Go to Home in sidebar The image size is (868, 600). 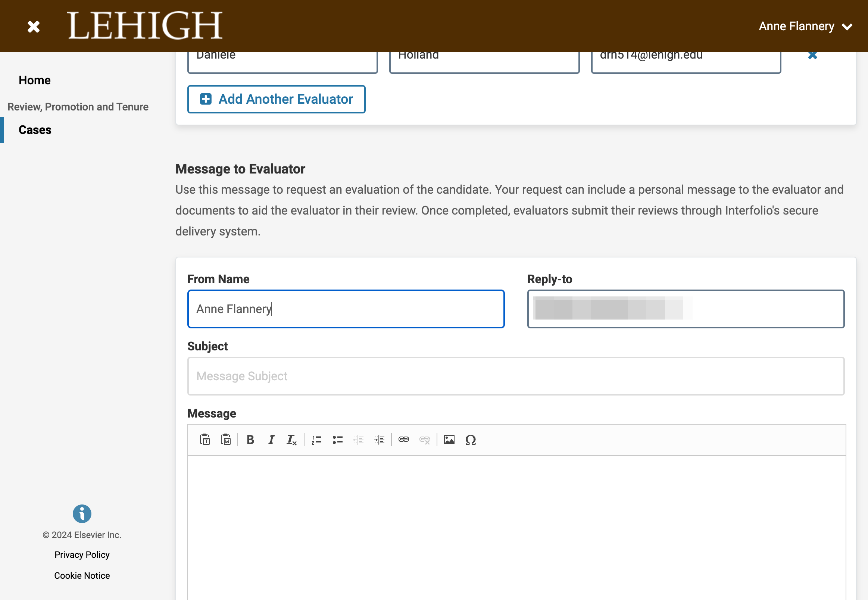pos(35,80)
